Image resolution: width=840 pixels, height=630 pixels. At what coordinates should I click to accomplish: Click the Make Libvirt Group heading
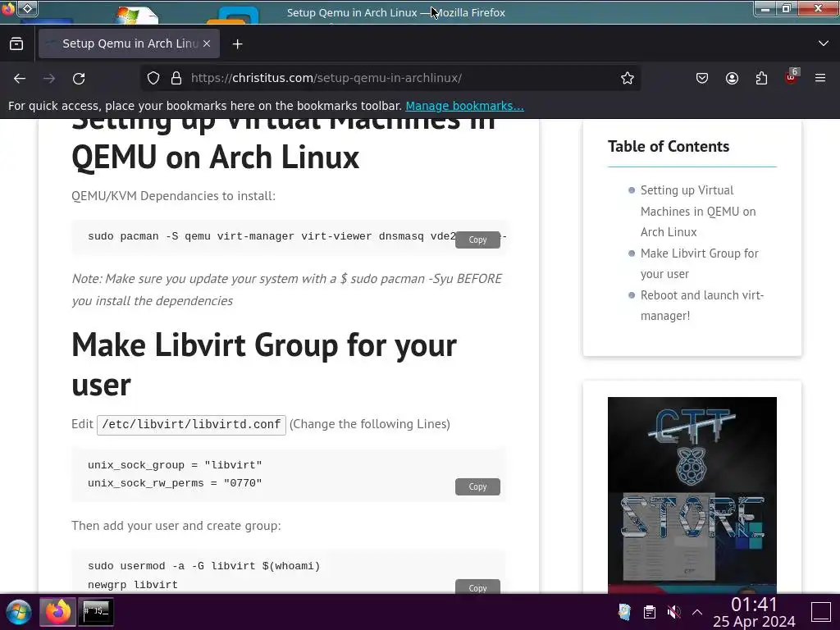click(264, 364)
